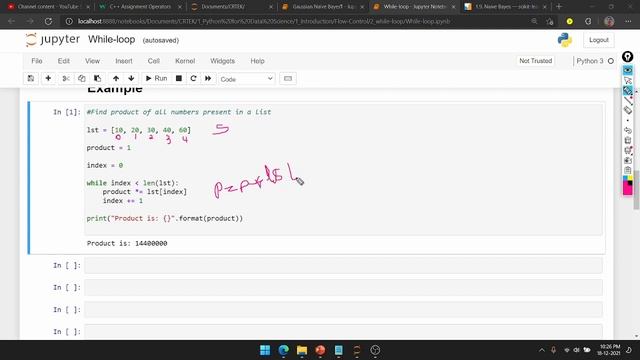Click the Jupyter logo
Viewport: 640px width, 360px height.
52,40
